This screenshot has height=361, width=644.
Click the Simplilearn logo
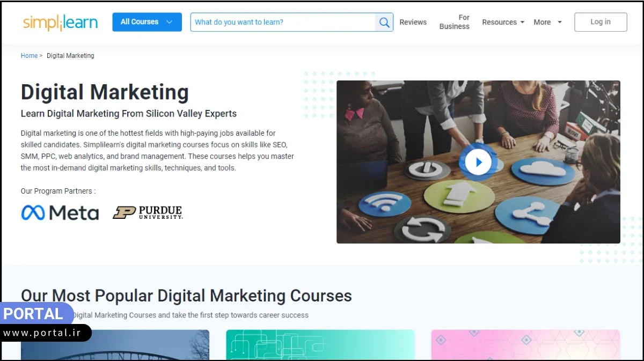coord(60,23)
